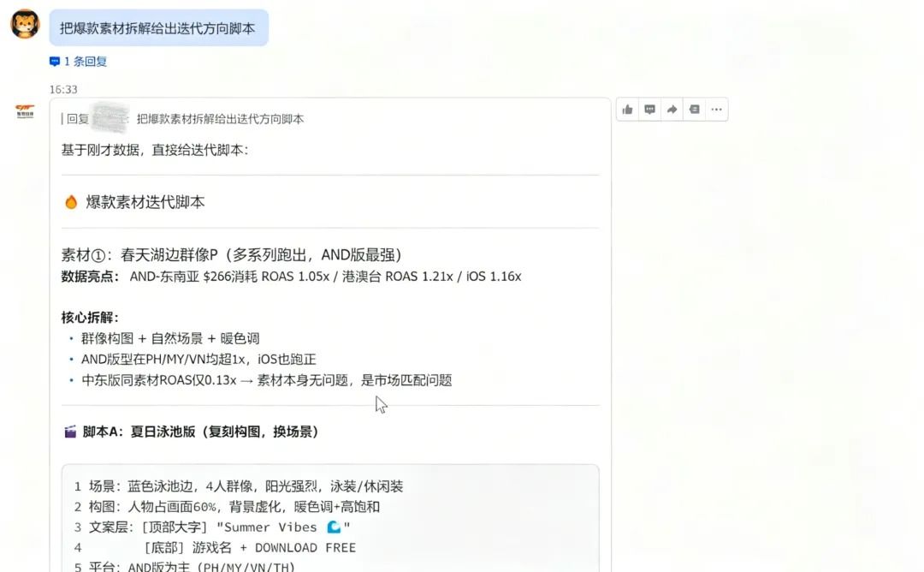This screenshot has width=924, height=572.
Task: Click the blue speech-bubble icon before 1 条回复
Action: click(55, 61)
